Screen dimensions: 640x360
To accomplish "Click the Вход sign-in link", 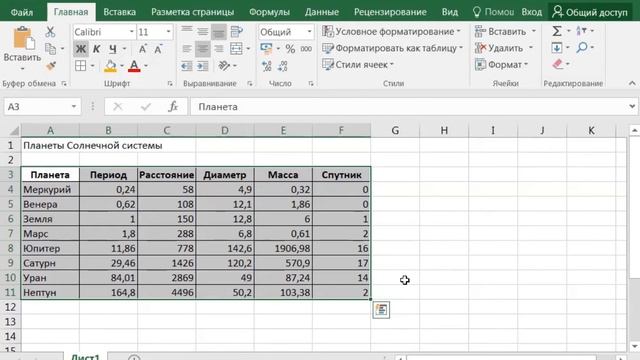I will tap(531, 12).
